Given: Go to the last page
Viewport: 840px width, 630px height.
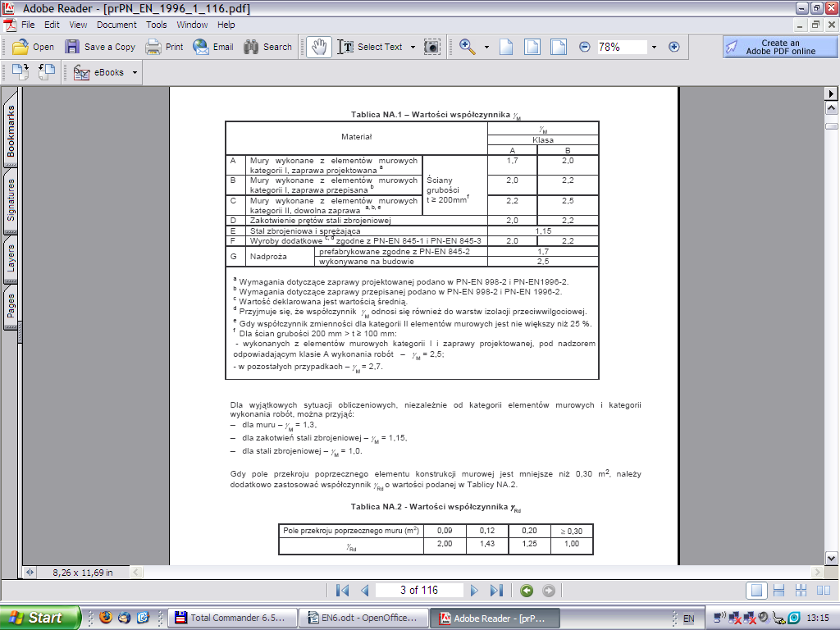Looking at the screenshot, I should coord(496,591).
